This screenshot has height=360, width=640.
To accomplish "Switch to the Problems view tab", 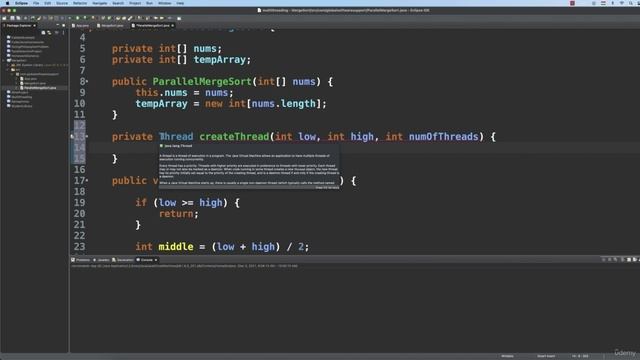I will [81, 260].
